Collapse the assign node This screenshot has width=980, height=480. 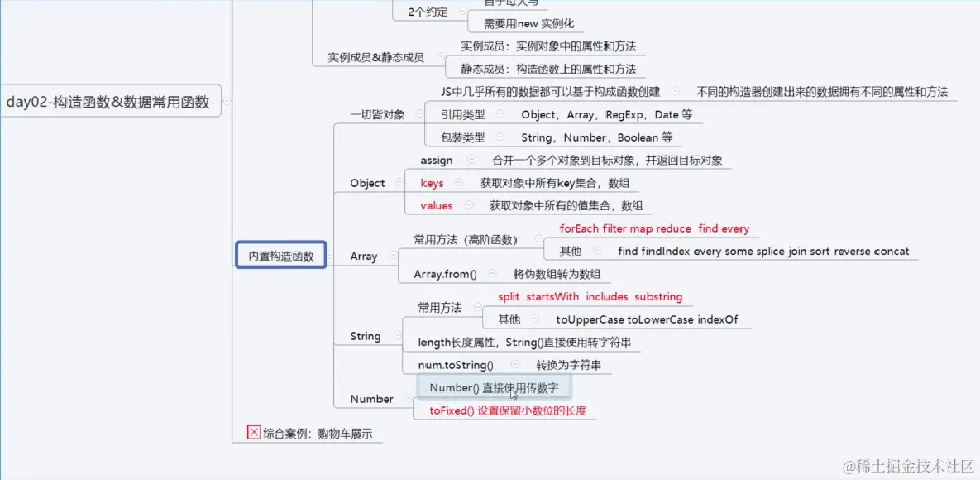point(471,161)
